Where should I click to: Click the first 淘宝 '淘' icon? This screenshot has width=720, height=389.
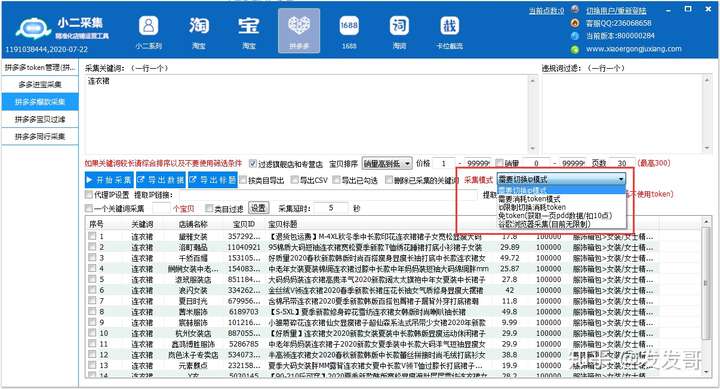click(198, 26)
